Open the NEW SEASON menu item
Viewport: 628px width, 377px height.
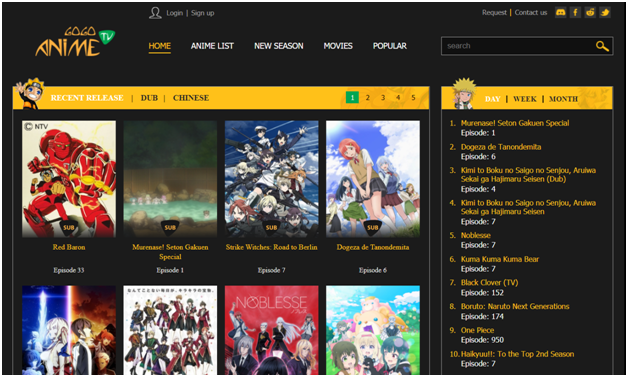point(279,46)
